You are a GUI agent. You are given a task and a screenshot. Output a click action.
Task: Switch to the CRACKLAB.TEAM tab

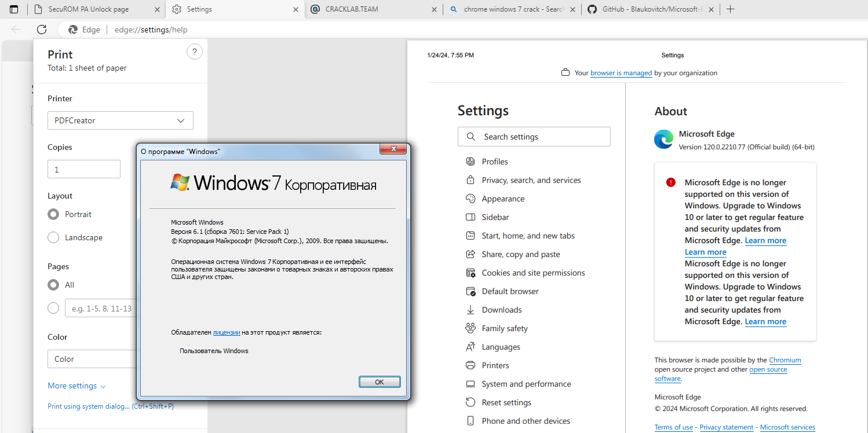374,9
